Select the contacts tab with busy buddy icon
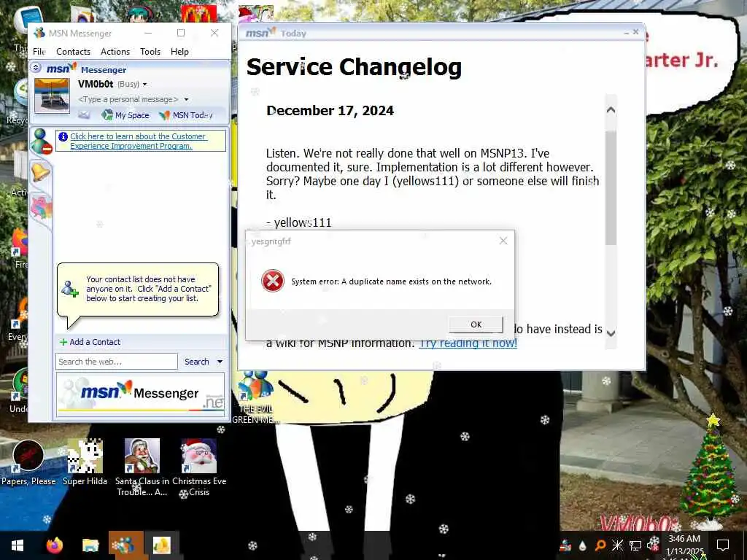Viewport: 747px width, 560px height. coord(41,141)
